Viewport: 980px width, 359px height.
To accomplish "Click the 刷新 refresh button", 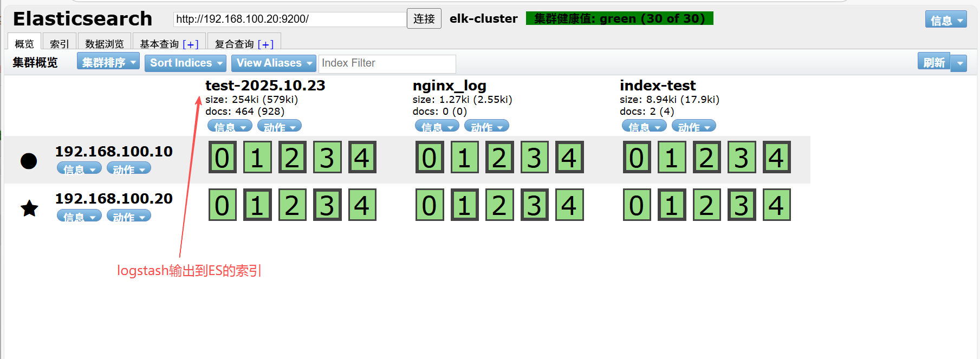I will point(934,62).
